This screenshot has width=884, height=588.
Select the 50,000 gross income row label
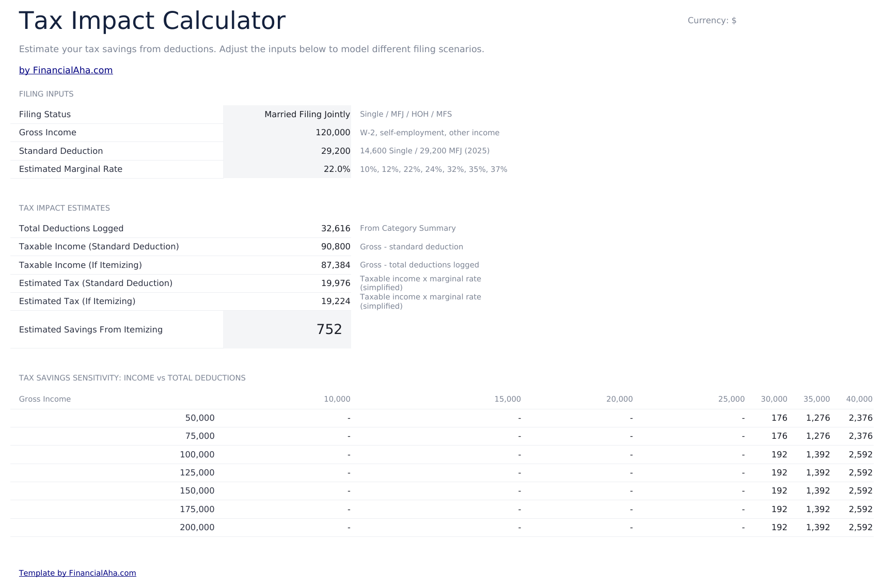pyautogui.click(x=200, y=418)
